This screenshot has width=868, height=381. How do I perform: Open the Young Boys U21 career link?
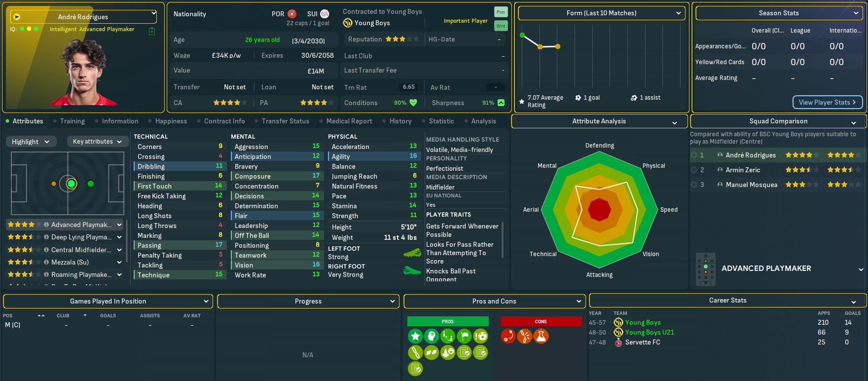tap(649, 332)
